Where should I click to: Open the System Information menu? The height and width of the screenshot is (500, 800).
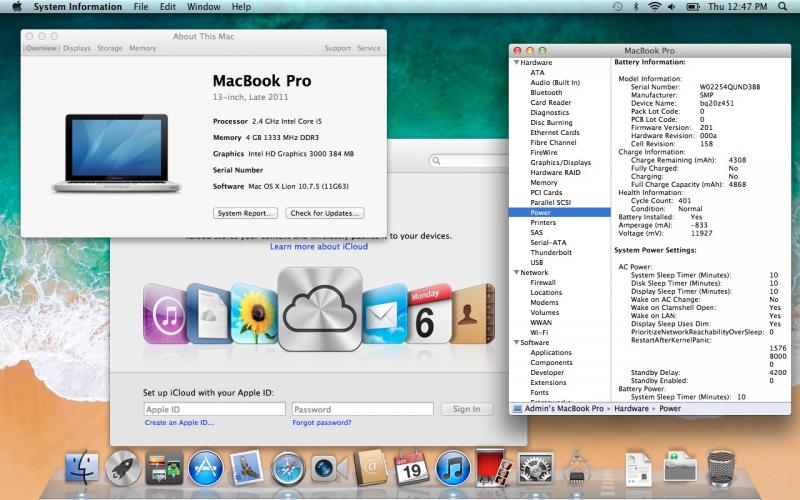(78, 7)
